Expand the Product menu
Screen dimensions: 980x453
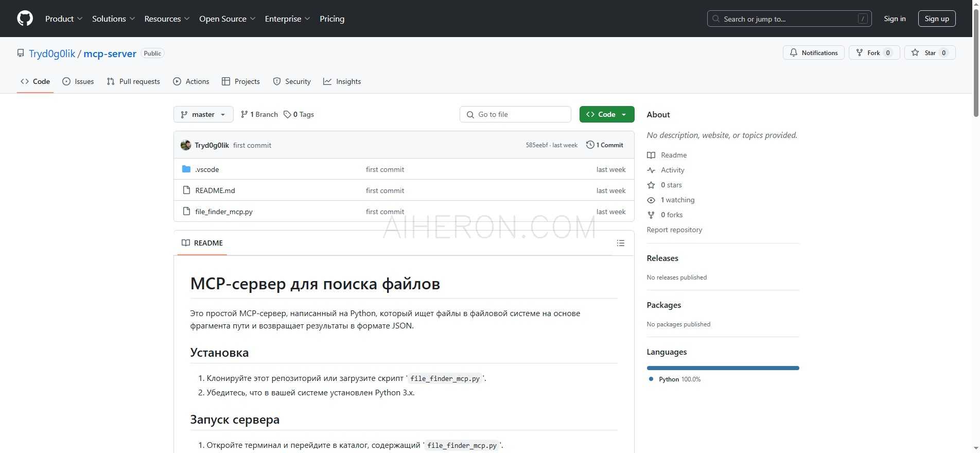[64, 19]
